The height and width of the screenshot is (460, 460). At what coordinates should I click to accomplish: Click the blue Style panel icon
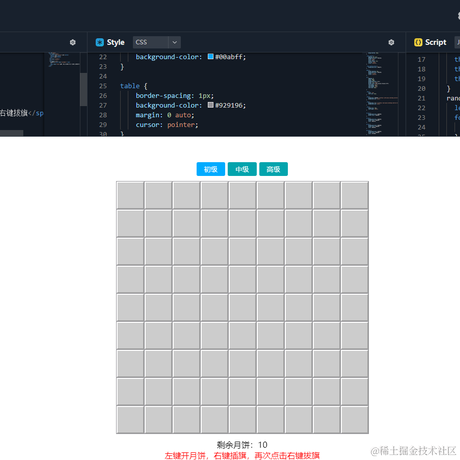pyautogui.click(x=99, y=42)
